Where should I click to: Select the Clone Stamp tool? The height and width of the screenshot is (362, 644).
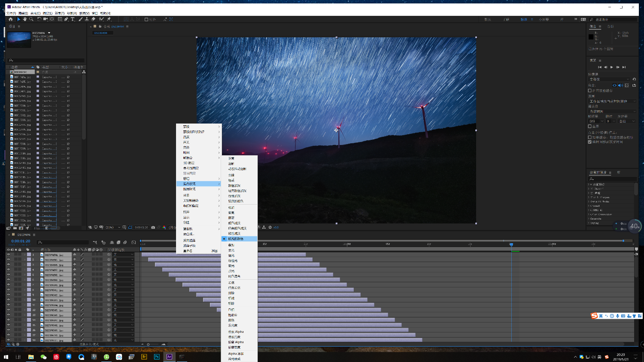[87, 19]
